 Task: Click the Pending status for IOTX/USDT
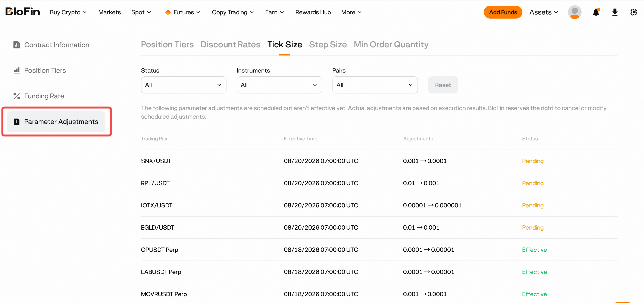point(533,205)
